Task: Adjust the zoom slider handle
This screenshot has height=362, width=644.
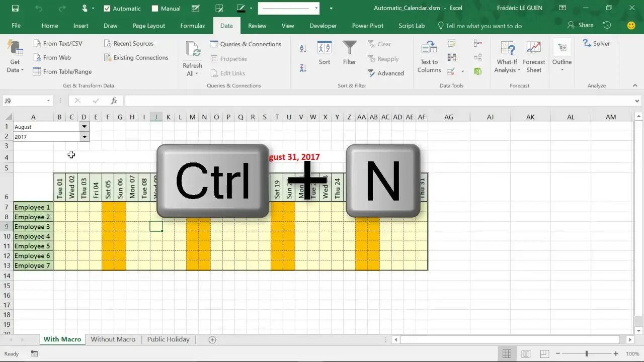Action: point(587,353)
